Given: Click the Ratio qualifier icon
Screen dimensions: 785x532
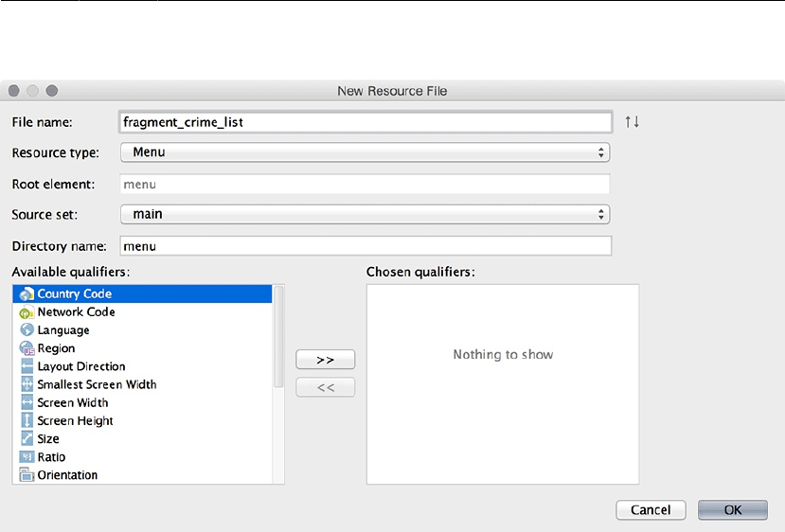Looking at the screenshot, I should (27, 457).
